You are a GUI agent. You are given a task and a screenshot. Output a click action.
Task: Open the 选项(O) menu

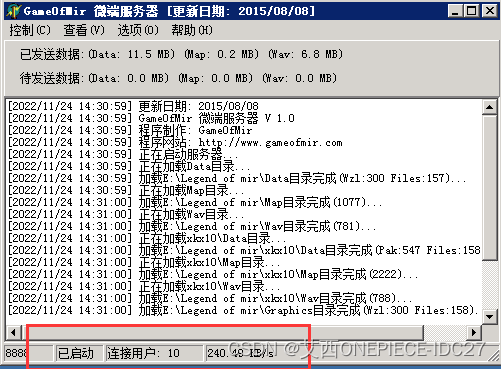(138, 30)
